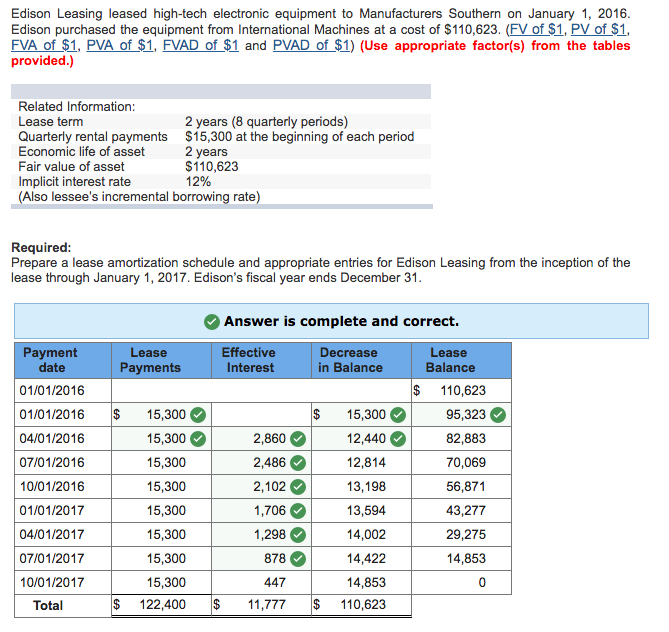
Task: Click the checkmark beside 878 effective interest
Action: [298, 558]
